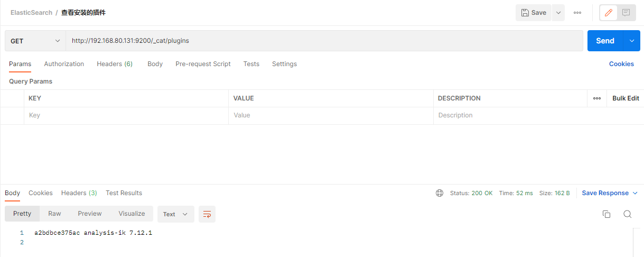The height and width of the screenshot is (257, 644).
Task: Open the request Headers (6) tab
Action: (115, 64)
